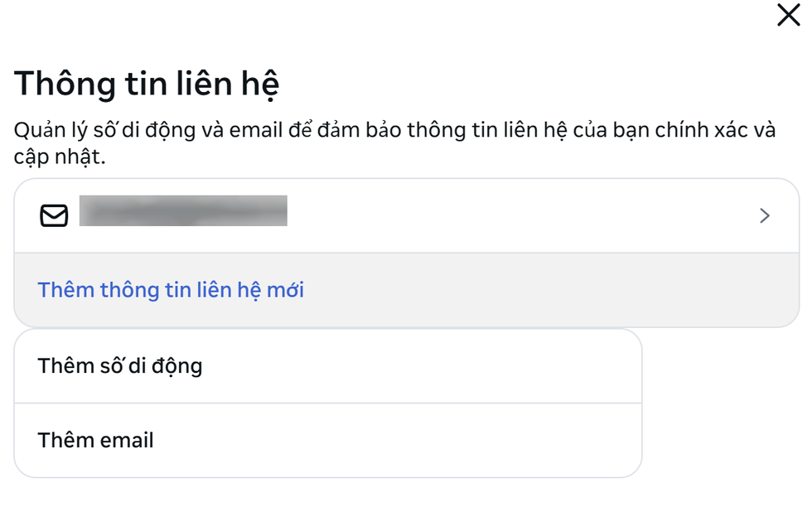Tap the mail icon beside blurred address
This screenshot has width=812, height=512.
point(54,216)
